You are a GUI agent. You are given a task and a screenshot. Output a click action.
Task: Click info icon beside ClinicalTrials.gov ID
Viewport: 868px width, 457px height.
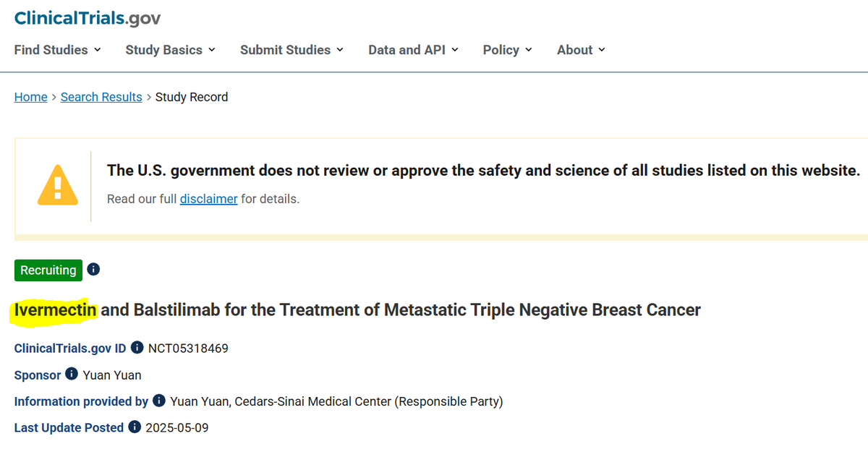coord(137,348)
